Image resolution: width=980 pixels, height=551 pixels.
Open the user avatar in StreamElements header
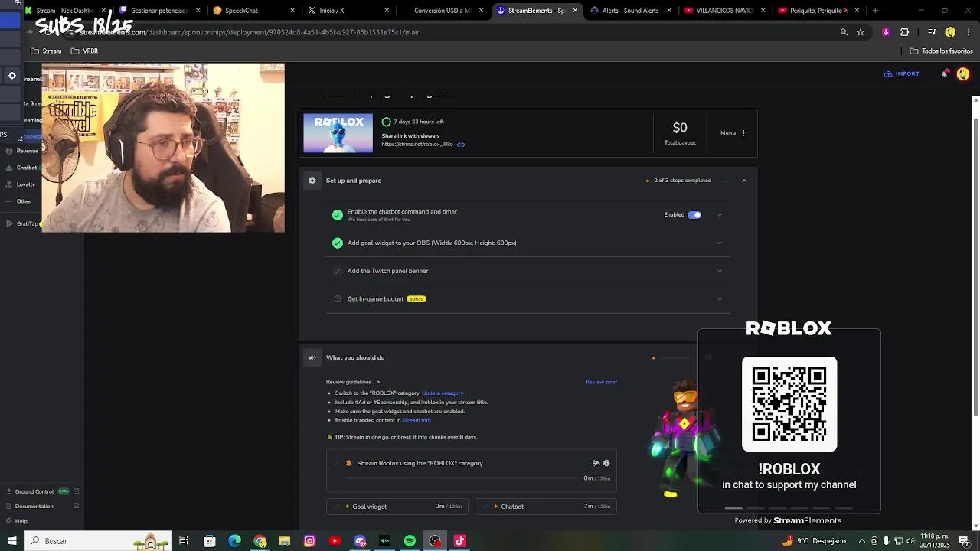[963, 73]
